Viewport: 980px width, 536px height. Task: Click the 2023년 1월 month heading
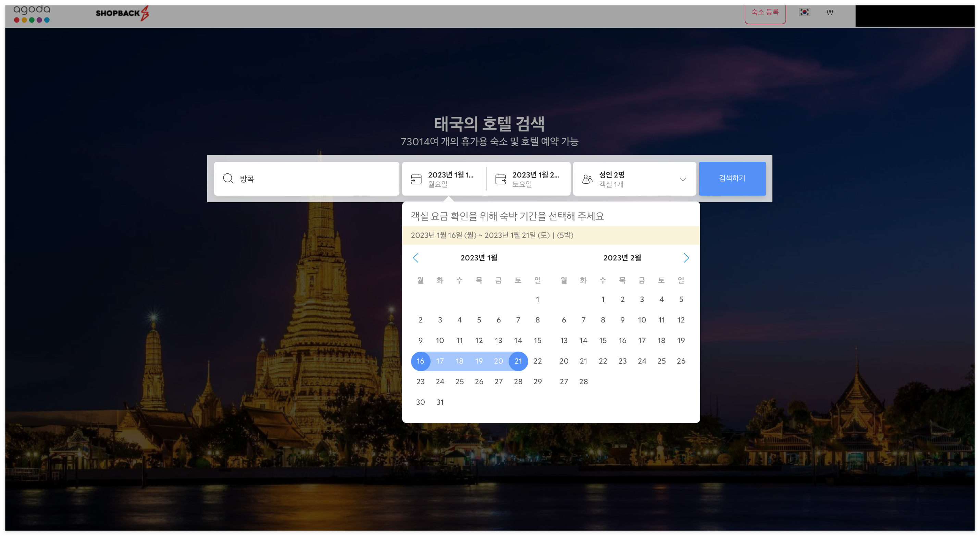(479, 258)
